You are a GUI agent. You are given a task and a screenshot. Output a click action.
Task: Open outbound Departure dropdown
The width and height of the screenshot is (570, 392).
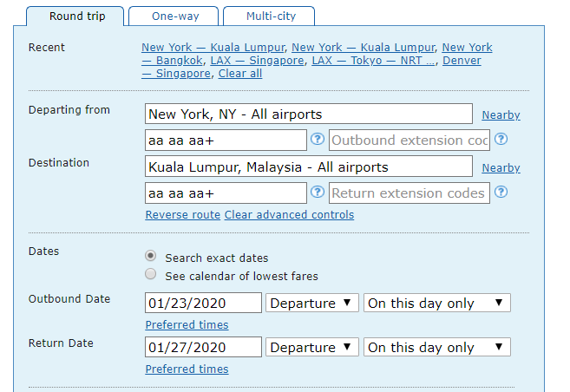pos(312,303)
